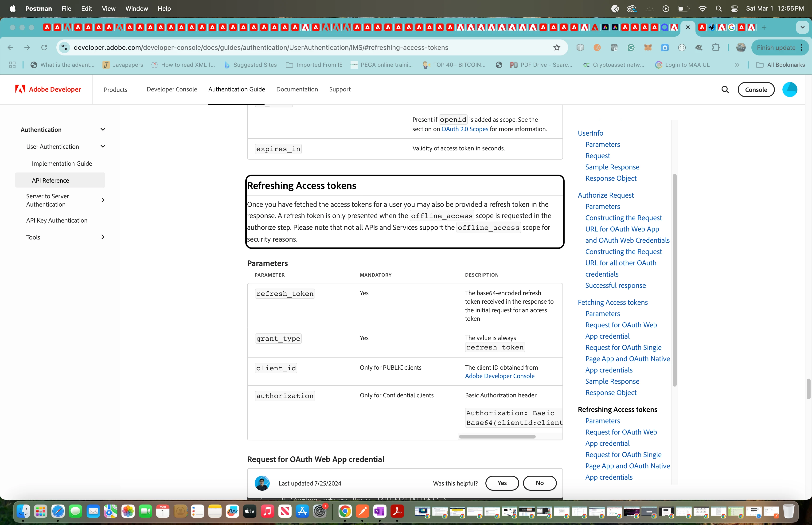Collapse the User Authentication subsection
Screen dimensions: 812x525
pyautogui.click(x=103, y=146)
